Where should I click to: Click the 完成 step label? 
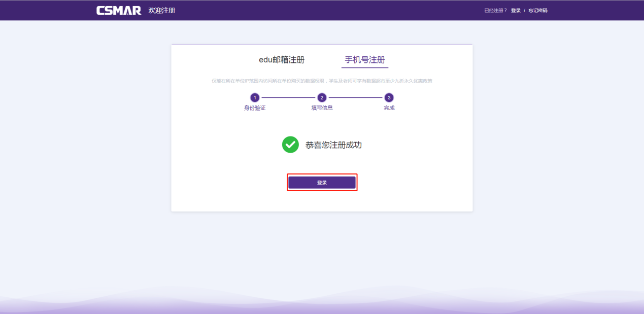tap(389, 108)
